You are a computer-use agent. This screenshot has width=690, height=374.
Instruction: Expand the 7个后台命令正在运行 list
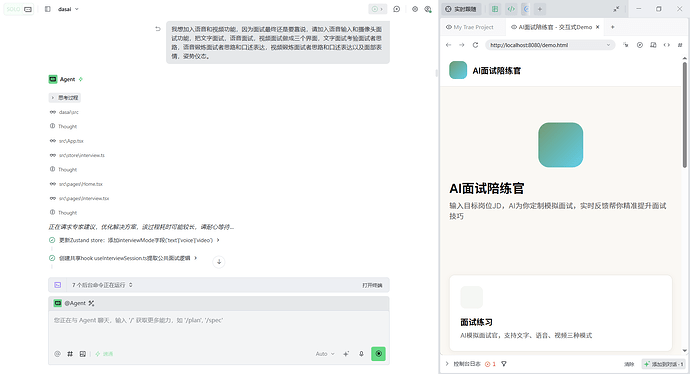click(103, 285)
